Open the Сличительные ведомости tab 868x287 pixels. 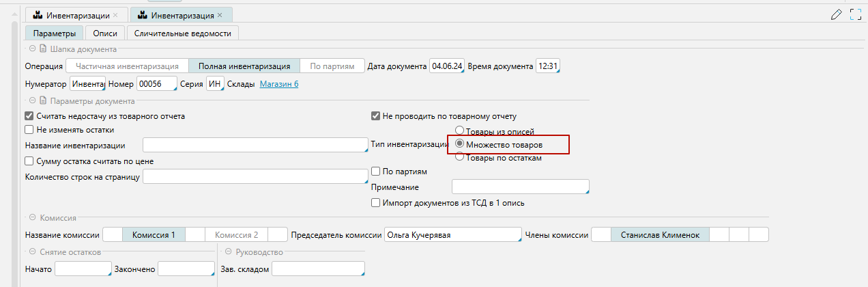[182, 33]
